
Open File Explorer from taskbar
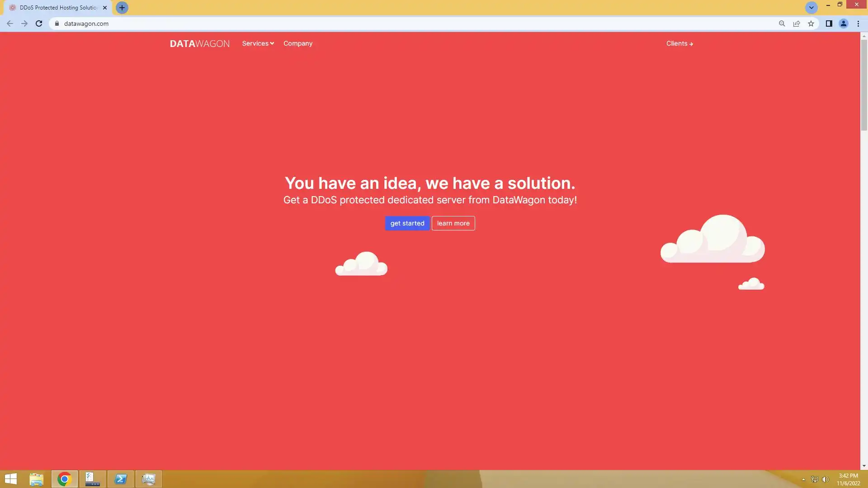point(36,479)
